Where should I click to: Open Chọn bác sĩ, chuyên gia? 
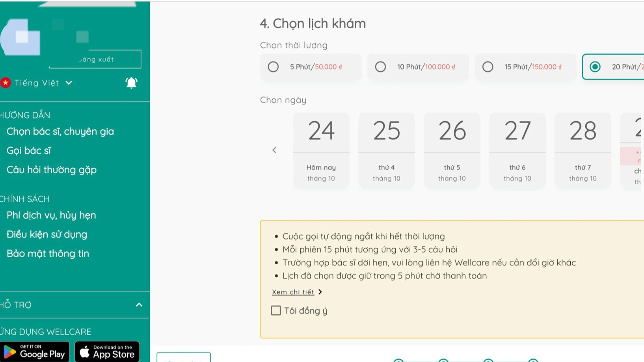pos(60,132)
